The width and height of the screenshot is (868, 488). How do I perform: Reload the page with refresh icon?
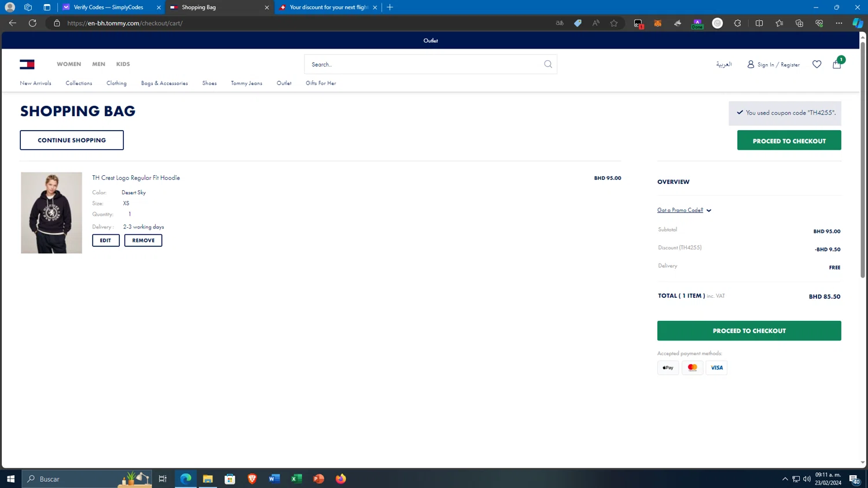click(32, 23)
